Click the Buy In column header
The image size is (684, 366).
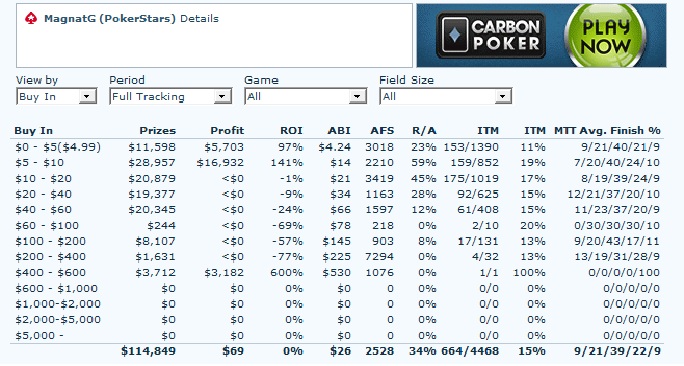point(34,130)
